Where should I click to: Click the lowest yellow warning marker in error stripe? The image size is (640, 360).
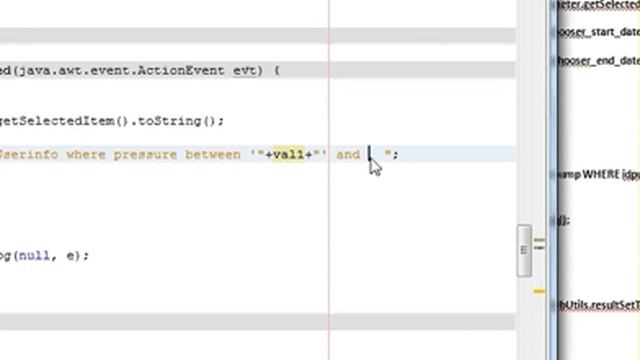(x=539, y=291)
